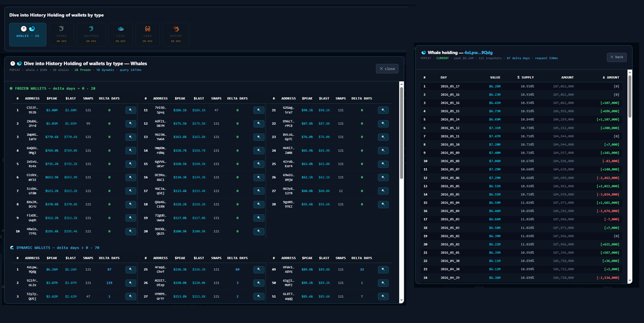Open magnifier for wallet 8XxZM…8CrU
Screen dimensions: 644x323
pos(131,204)
